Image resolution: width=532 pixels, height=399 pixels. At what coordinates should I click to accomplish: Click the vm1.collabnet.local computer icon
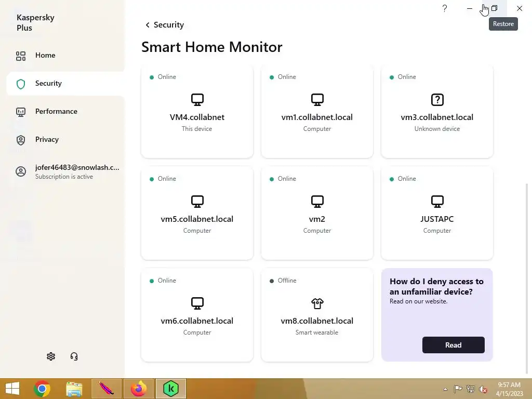coord(317,100)
